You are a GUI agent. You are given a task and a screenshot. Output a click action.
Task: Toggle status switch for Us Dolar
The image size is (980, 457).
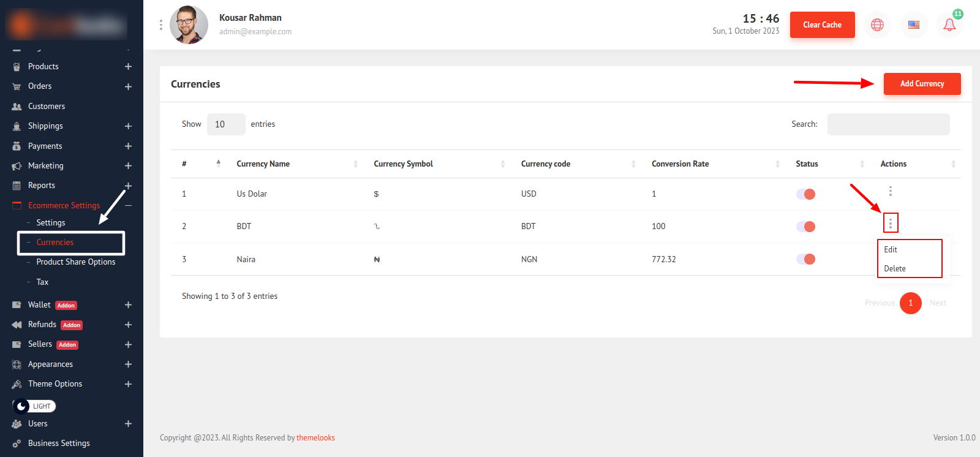[805, 194]
